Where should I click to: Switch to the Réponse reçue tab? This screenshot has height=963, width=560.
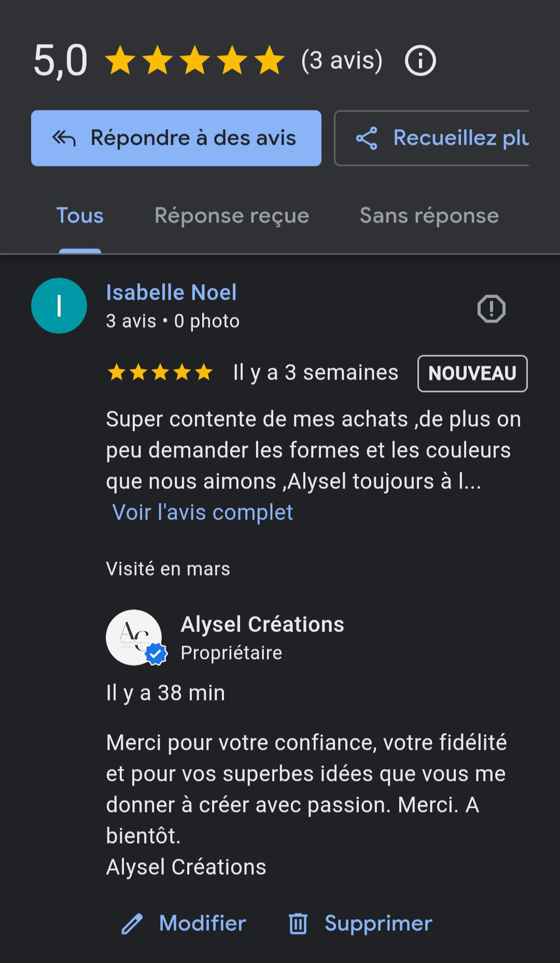coord(231,216)
